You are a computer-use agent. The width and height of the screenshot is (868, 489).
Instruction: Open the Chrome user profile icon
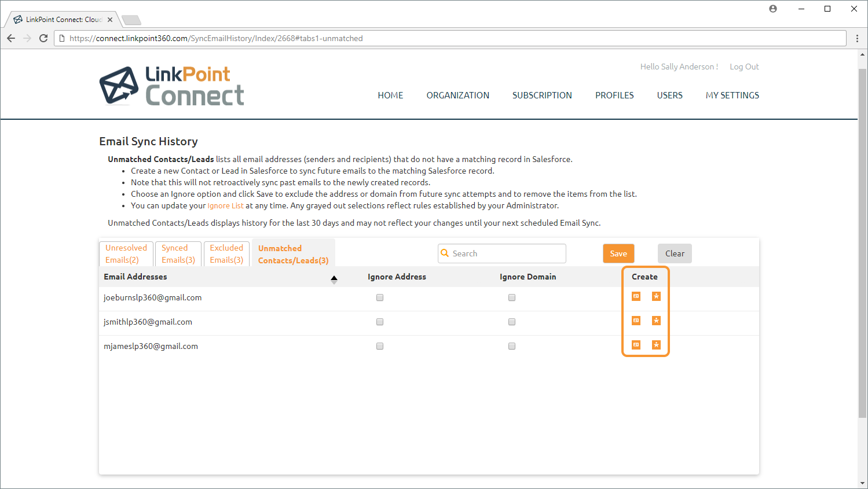click(x=773, y=9)
